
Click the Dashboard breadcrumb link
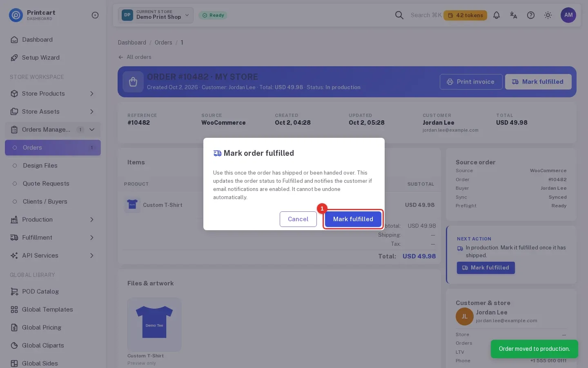[x=132, y=43]
